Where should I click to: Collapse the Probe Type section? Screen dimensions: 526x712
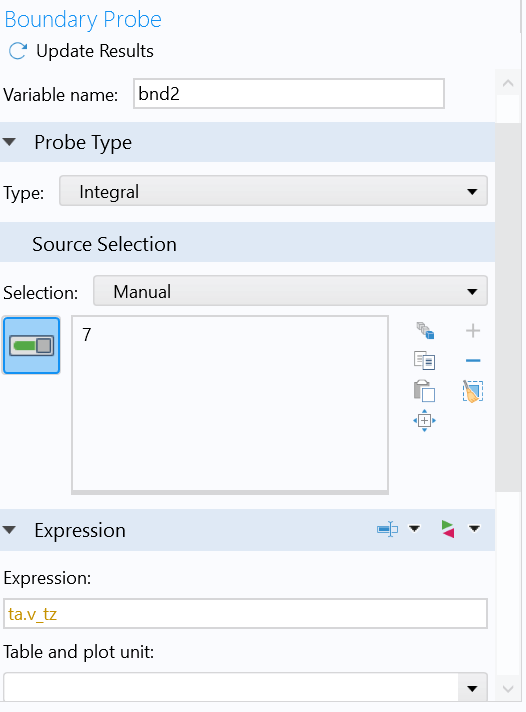tap(9, 142)
